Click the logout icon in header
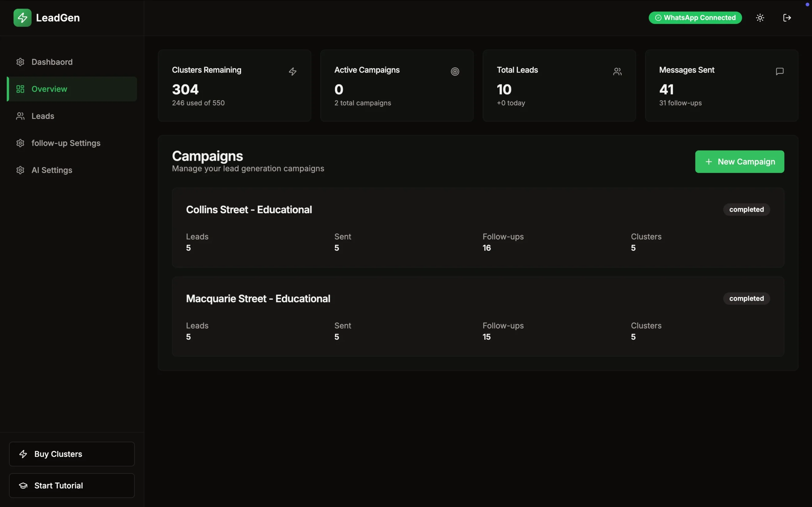Viewport: 812px width, 507px height. 787,18
